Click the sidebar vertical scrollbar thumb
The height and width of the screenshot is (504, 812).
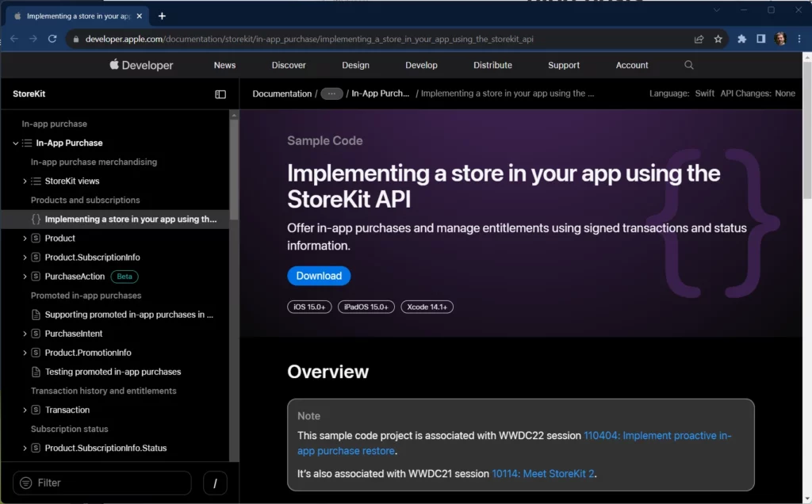234,170
